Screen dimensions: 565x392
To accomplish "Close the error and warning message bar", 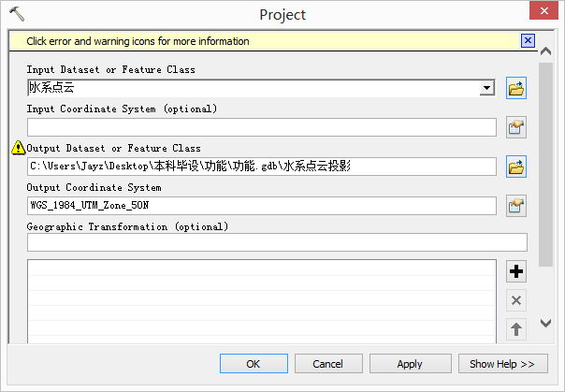I will pos(528,41).
